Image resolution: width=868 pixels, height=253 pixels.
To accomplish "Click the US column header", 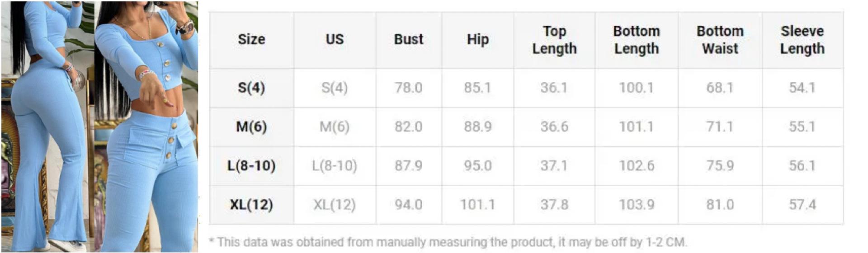I will click(x=335, y=40).
